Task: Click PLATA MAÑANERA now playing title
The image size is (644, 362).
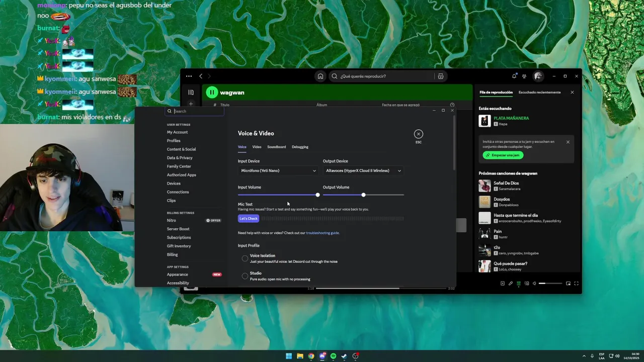Action: (511, 118)
